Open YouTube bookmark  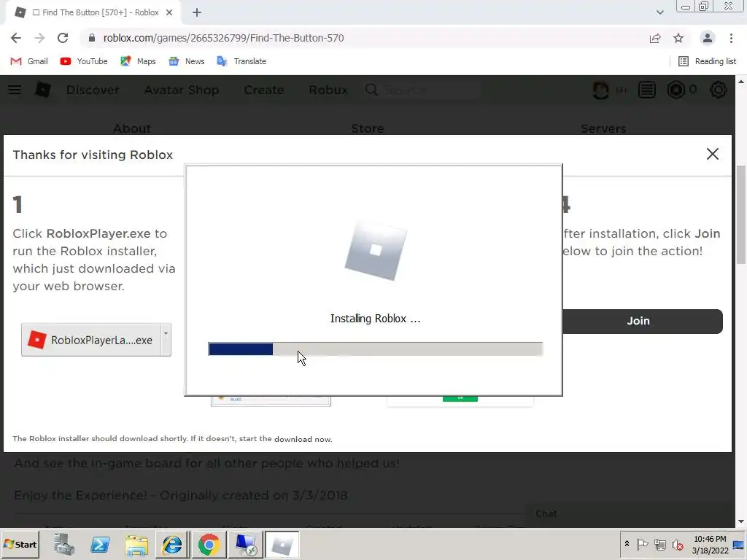(84, 61)
